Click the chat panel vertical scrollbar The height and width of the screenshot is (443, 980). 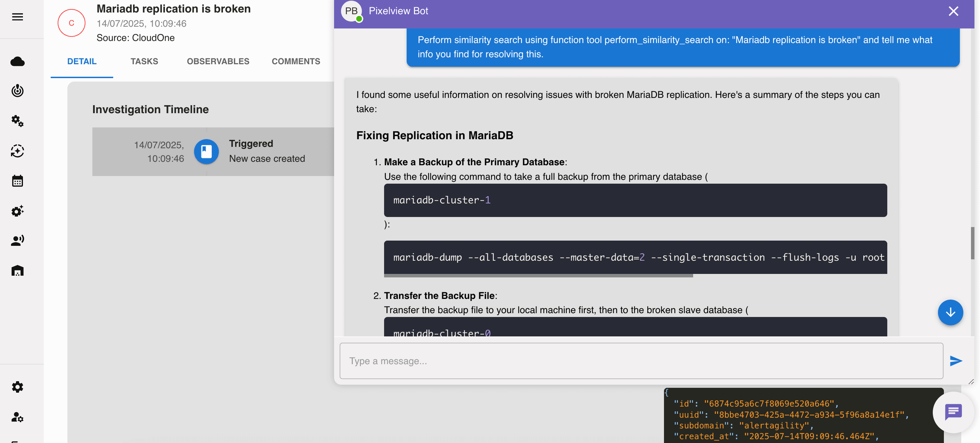tap(972, 243)
